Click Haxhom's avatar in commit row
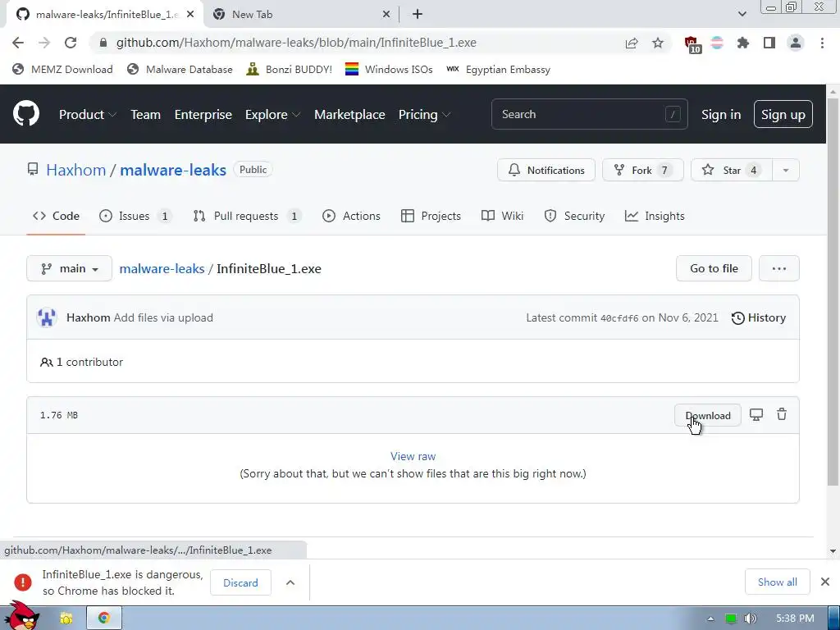This screenshot has height=630, width=840. click(x=47, y=317)
